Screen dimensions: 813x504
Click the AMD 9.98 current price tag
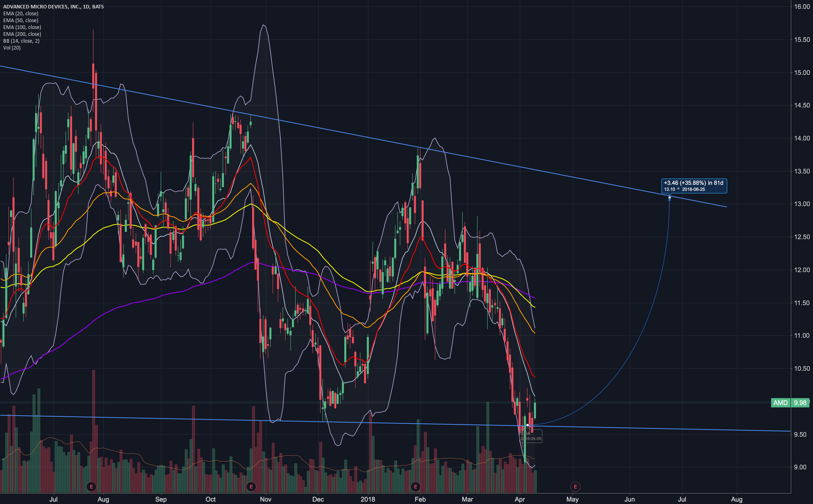click(x=790, y=403)
